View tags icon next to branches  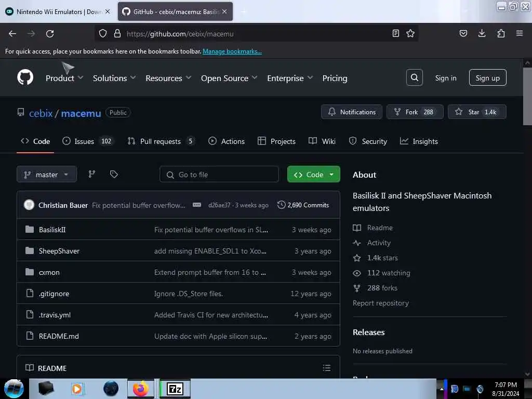(x=114, y=175)
